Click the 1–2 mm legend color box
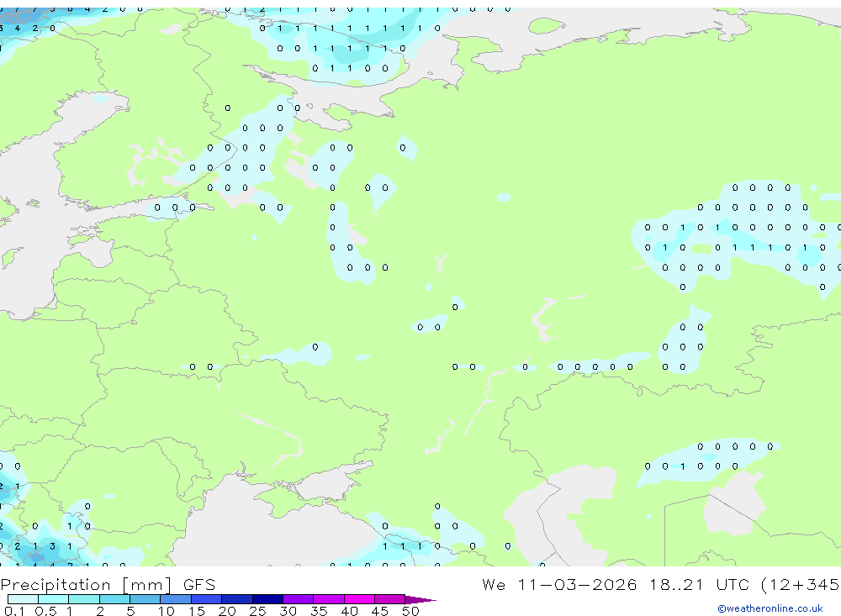Screen dimensions: 841x616 (x=84, y=599)
